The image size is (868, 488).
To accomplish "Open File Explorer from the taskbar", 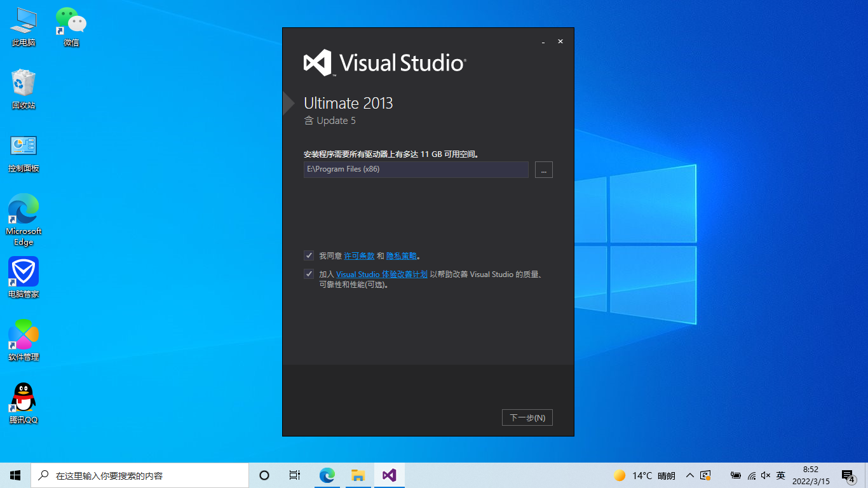I will point(358,475).
